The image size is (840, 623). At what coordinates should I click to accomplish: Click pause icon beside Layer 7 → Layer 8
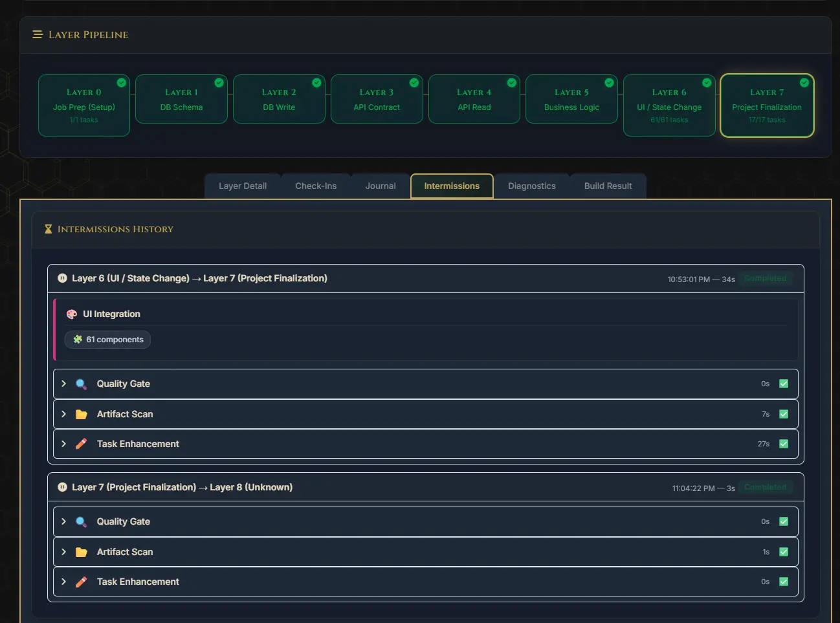click(62, 487)
